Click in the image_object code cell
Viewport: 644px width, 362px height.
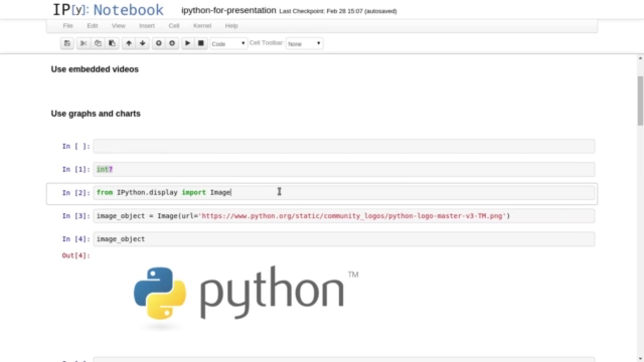tap(343, 239)
